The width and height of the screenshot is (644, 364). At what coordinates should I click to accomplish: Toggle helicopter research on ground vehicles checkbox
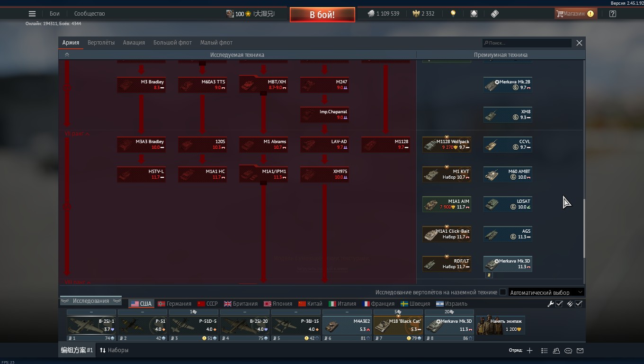click(x=503, y=292)
